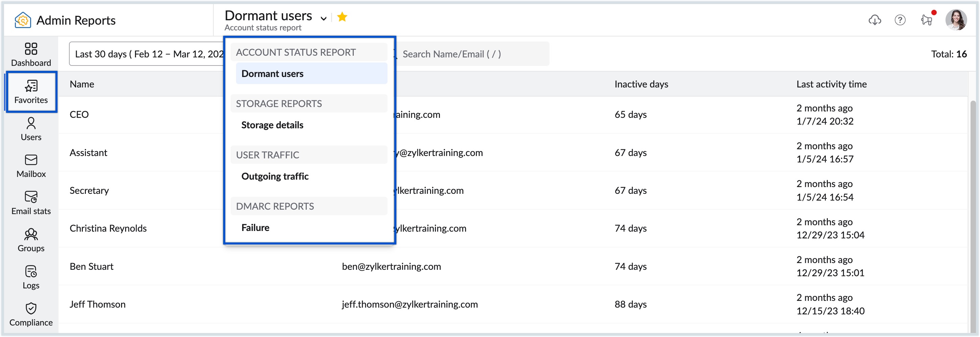Screen dimensions: 980x337
Task: Select the Assistant row name
Action: pyautogui.click(x=88, y=152)
